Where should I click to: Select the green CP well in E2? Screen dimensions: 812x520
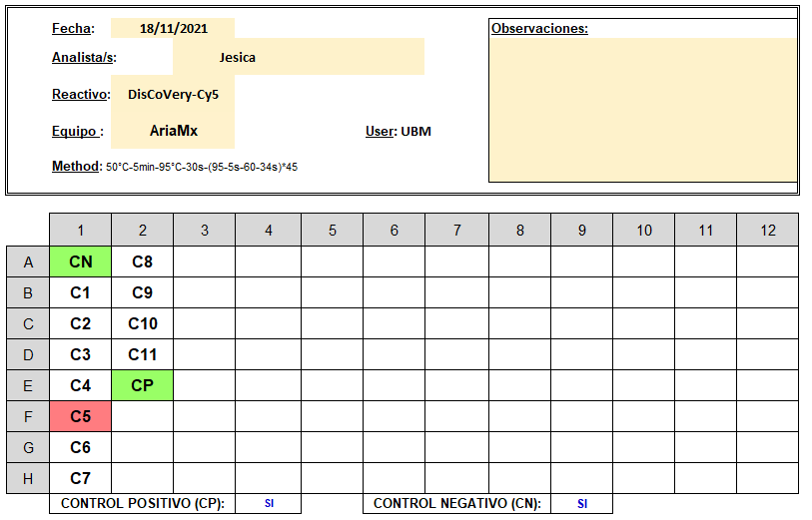[x=143, y=385]
